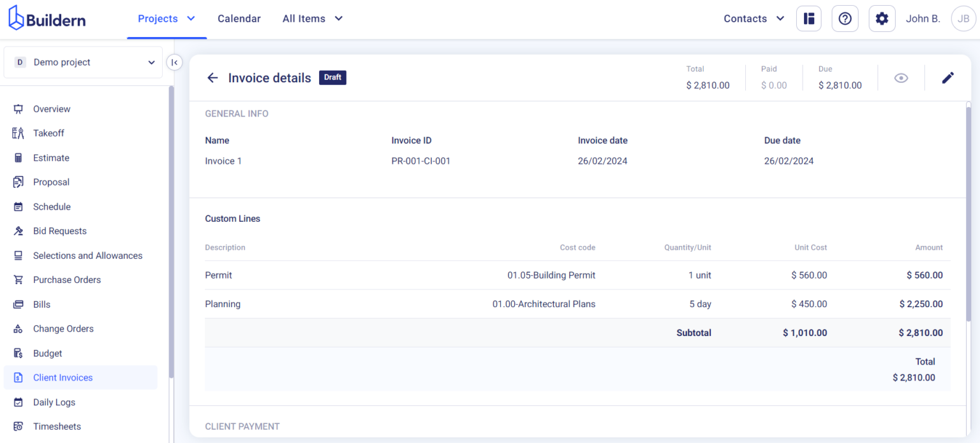Open Change Orders in the sidebar
This screenshot has height=443, width=980.
point(63,329)
